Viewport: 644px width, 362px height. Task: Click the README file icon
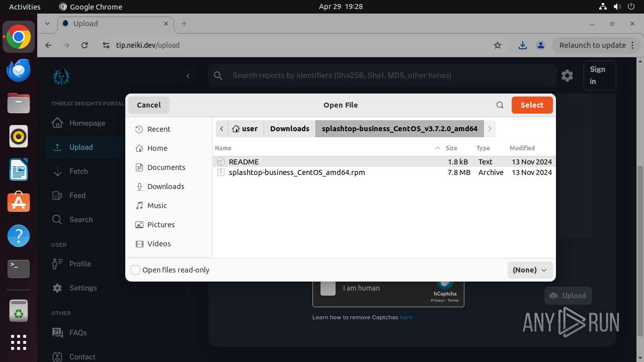pos(220,161)
